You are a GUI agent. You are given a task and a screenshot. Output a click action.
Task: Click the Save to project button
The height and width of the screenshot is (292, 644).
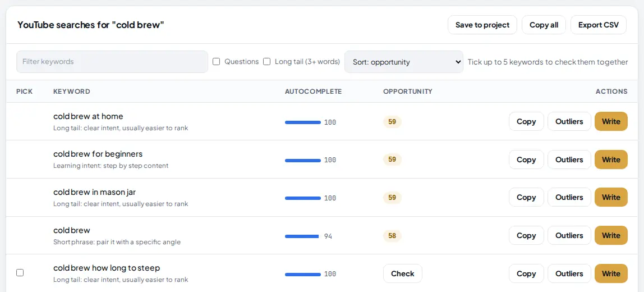(x=482, y=25)
